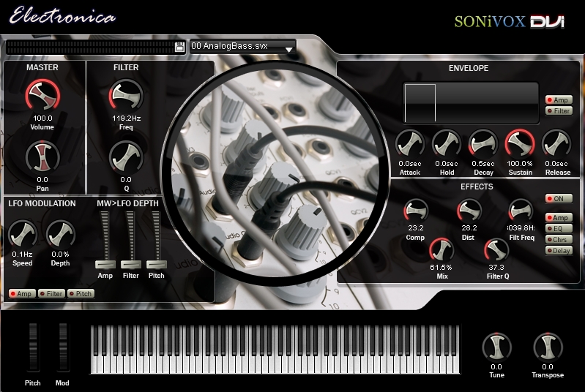Click the Mod wheel
The width and height of the screenshot is (585, 392).
click(63, 347)
